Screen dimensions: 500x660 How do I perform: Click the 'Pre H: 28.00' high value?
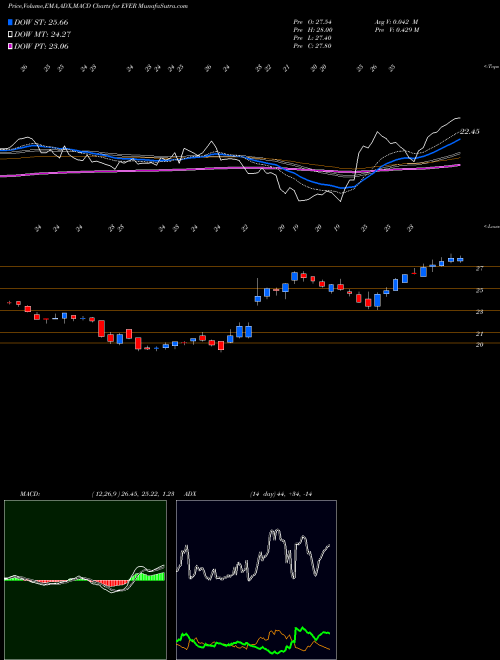click(x=313, y=30)
